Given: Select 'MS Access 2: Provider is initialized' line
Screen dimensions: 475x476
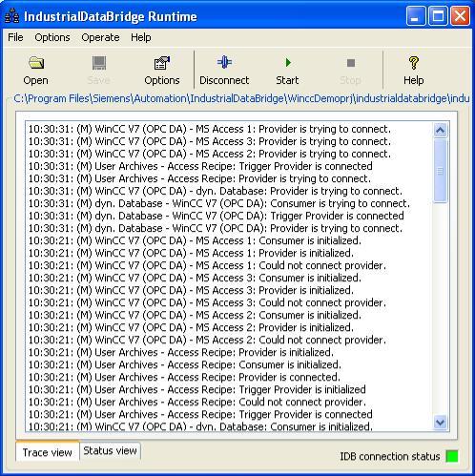Looking at the screenshot, I should 191,327.
